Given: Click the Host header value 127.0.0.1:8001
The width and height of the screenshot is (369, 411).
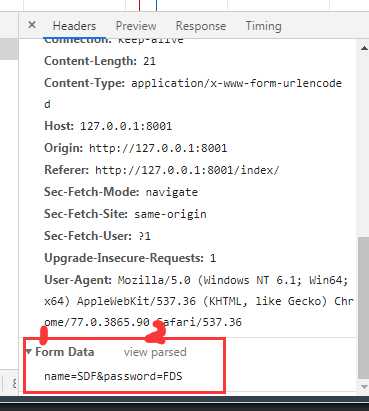Looking at the screenshot, I should pyautogui.click(x=126, y=126).
